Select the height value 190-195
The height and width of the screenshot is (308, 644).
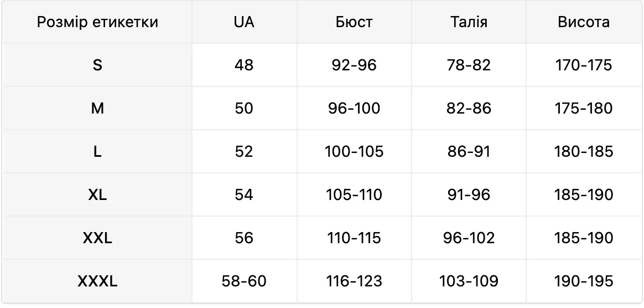click(x=583, y=281)
